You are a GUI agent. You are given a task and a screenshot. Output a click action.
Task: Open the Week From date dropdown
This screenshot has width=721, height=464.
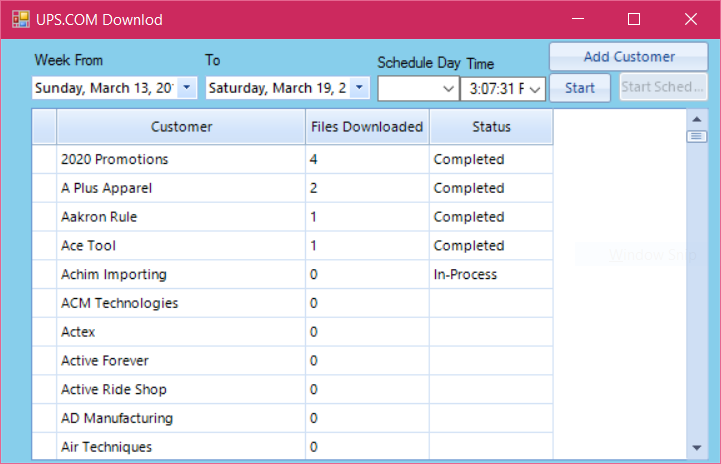188,88
